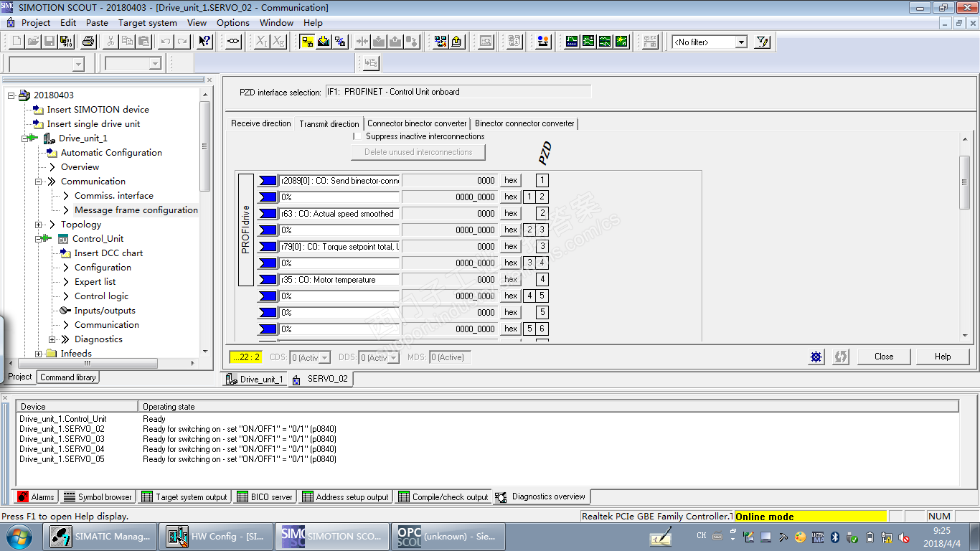Toggle hex display for r79[0] row
This screenshot has height=551, width=980.
pos(511,247)
